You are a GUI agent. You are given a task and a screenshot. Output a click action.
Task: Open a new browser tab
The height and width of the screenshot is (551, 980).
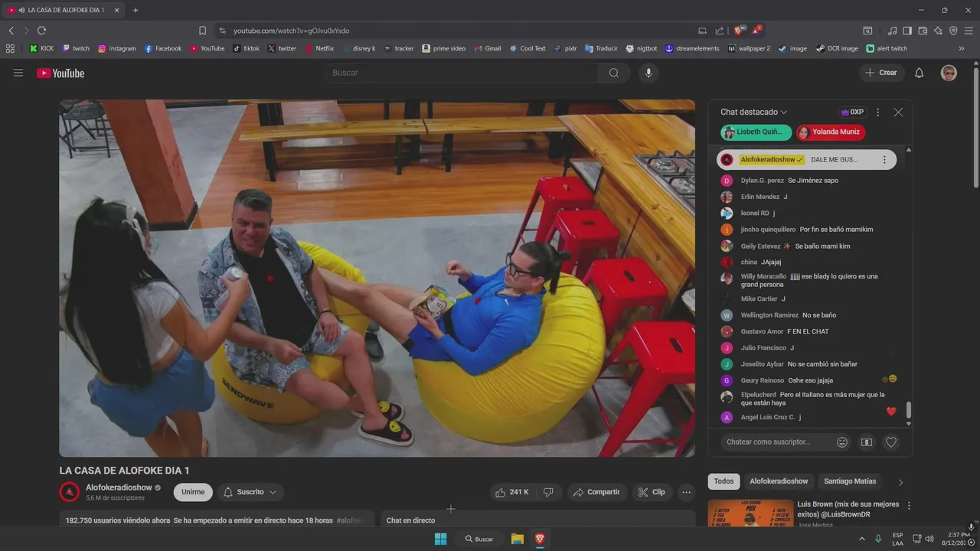pyautogui.click(x=136, y=10)
